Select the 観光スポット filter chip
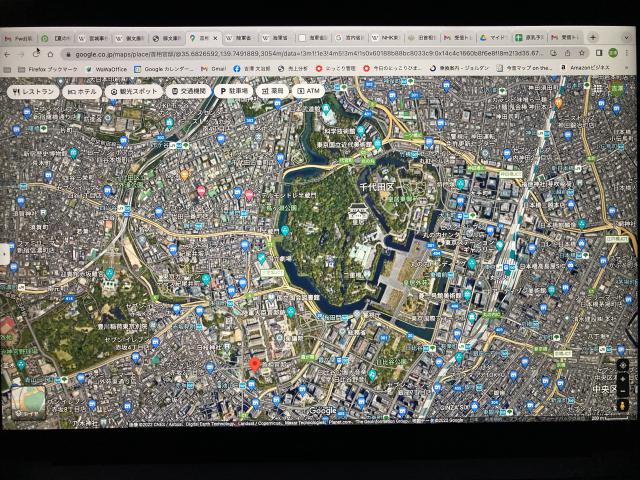640x480 pixels. click(134, 91)
